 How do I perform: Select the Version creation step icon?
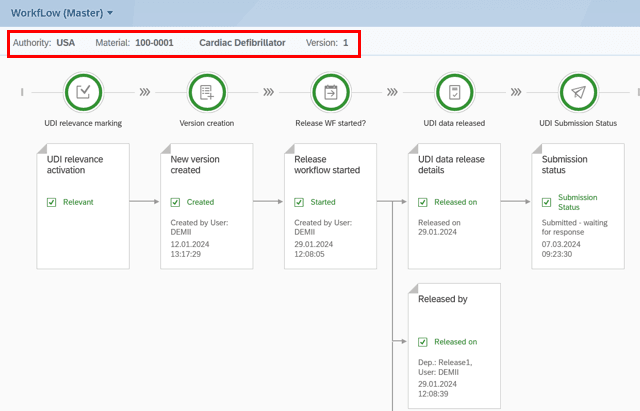click(x=207, y=92)
